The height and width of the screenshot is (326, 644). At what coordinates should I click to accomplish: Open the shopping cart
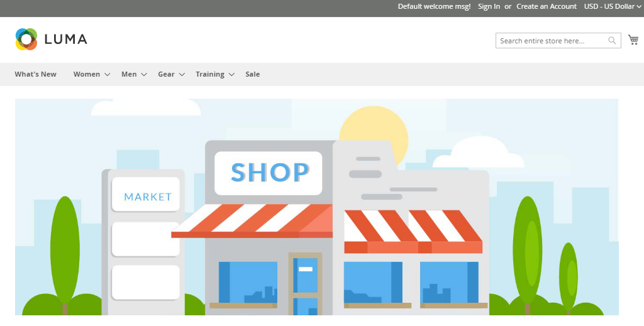click(633, 40)
